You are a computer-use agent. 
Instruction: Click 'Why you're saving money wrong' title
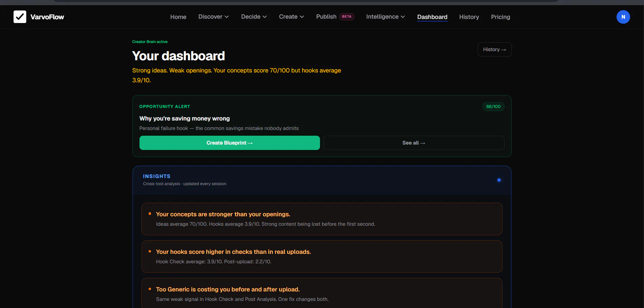click(x=185, y=118)
